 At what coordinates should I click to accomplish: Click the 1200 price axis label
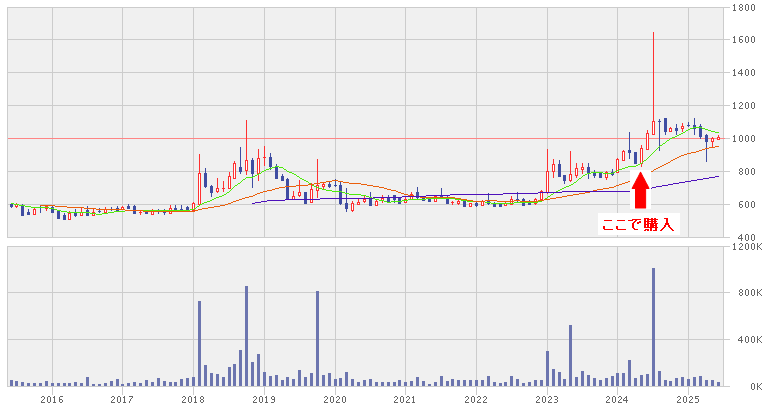(x=743, y=106)
